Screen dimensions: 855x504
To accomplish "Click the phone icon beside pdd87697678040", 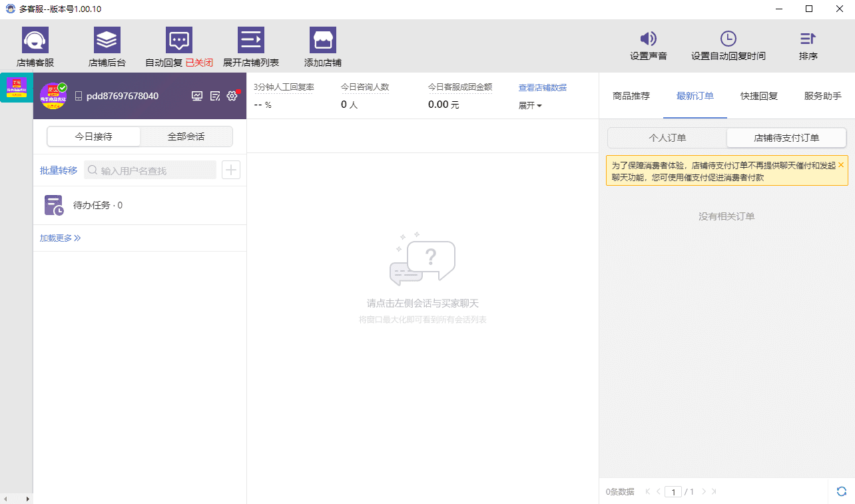I will 79,96.
